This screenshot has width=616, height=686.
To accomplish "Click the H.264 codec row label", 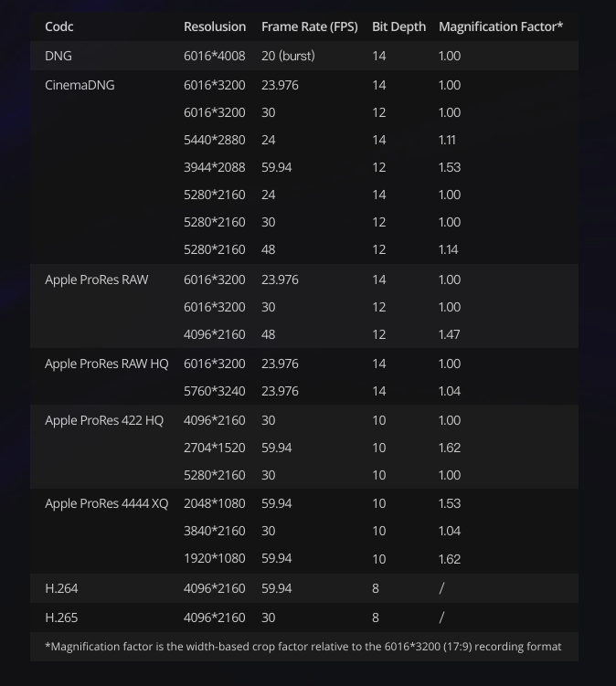I will (x=61, y=588).
